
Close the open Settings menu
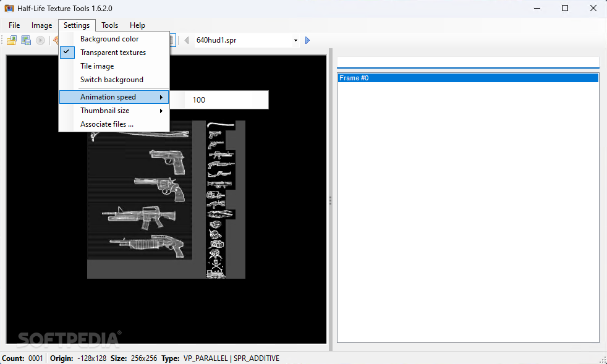click(x=77, y=25)
